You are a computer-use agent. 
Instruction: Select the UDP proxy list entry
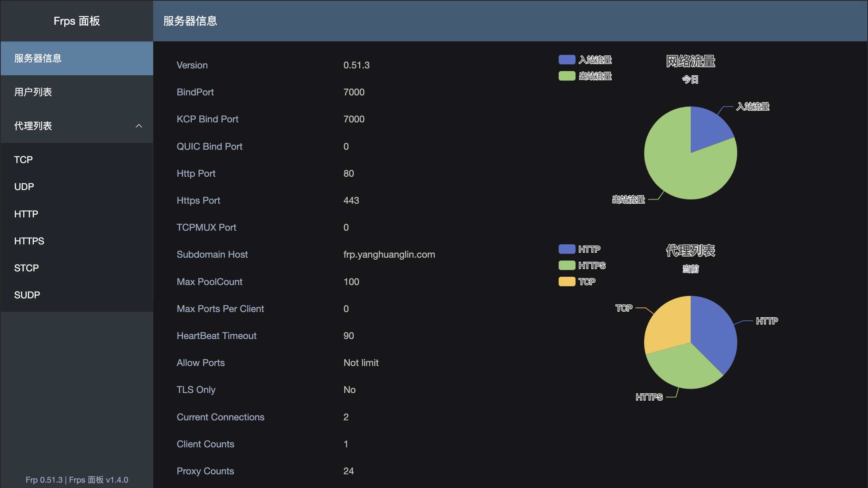24,187
